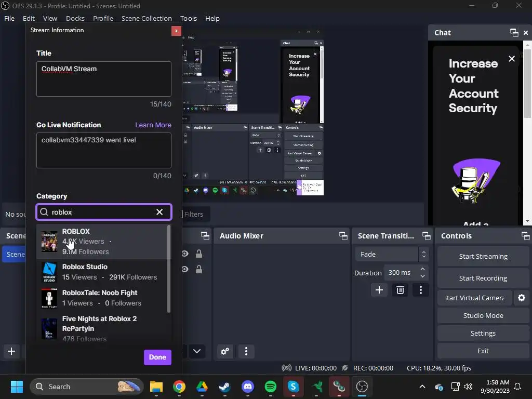This screenshot has height=399, width=532.
Task: Pop out the Controls dock
Action: pos(525,236)
